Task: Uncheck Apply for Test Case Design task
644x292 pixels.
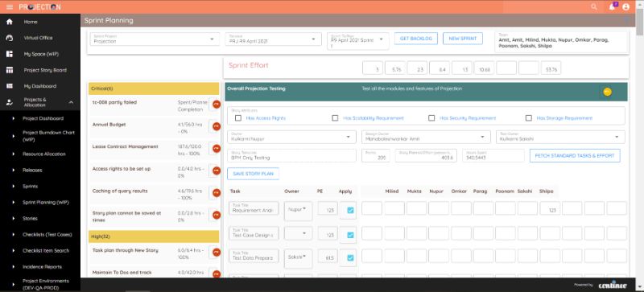Action: (x=350, y=236)
